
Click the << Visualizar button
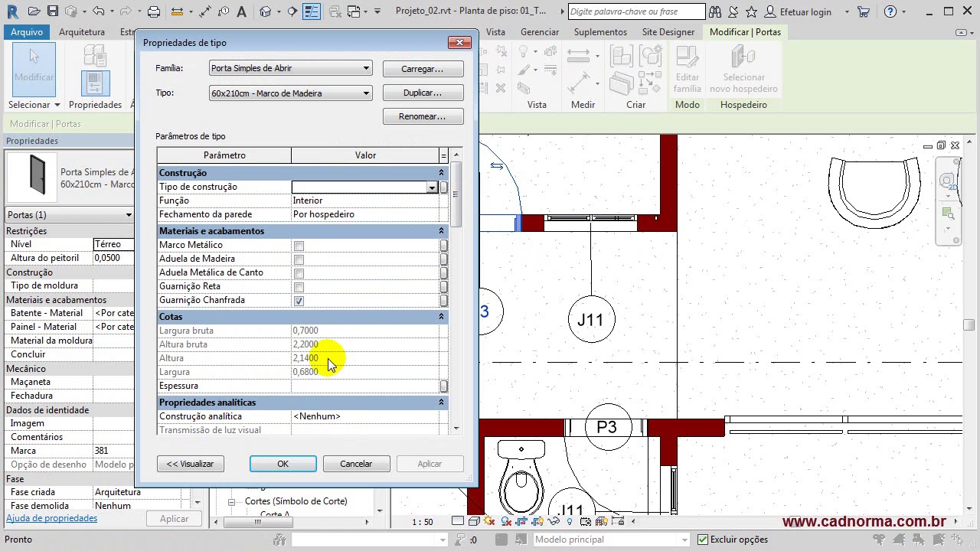[x=191, y=464]
